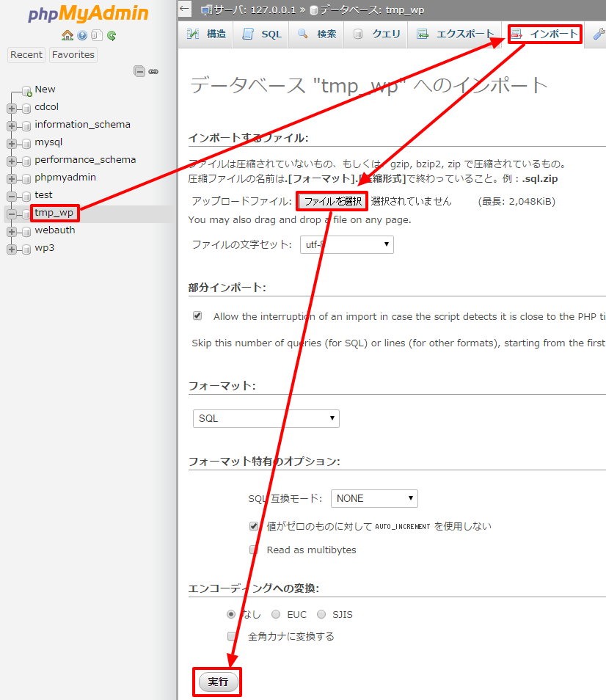
Task: Open the インポート import tab
Action: 545,34
